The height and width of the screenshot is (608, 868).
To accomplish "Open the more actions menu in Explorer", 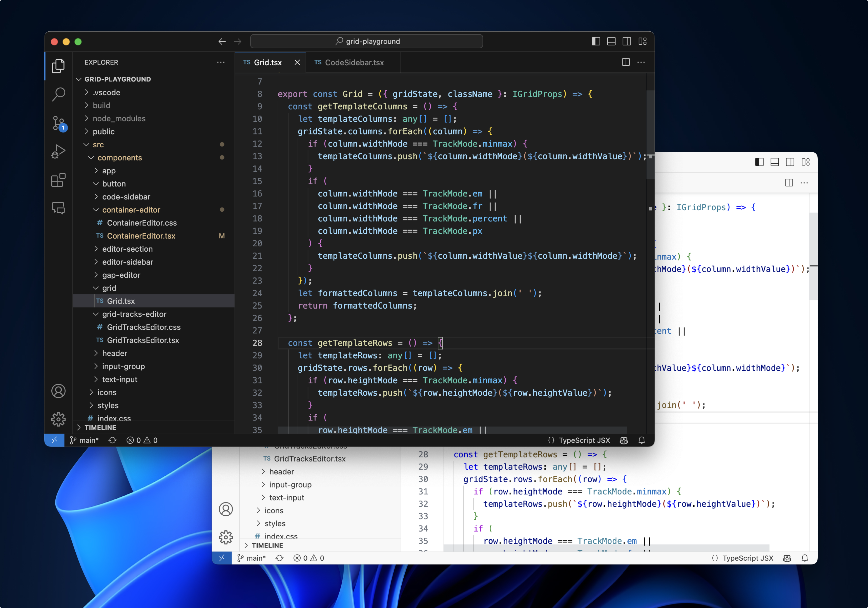I will click(x=221, y=62).
